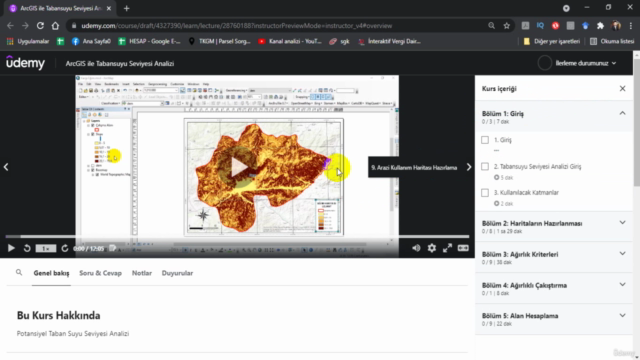This screenshot has width=640, height=360.
Task: Open lecture 3. Kullanılacak Katmanlar
Action: (526, 193)
